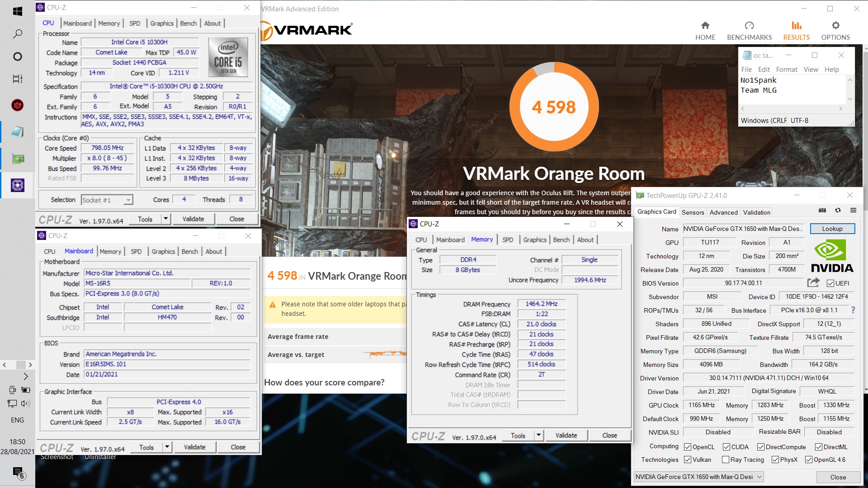868x488 pixels.
Task: Click the taskbar clock 18:50
Action: [17, 441]
